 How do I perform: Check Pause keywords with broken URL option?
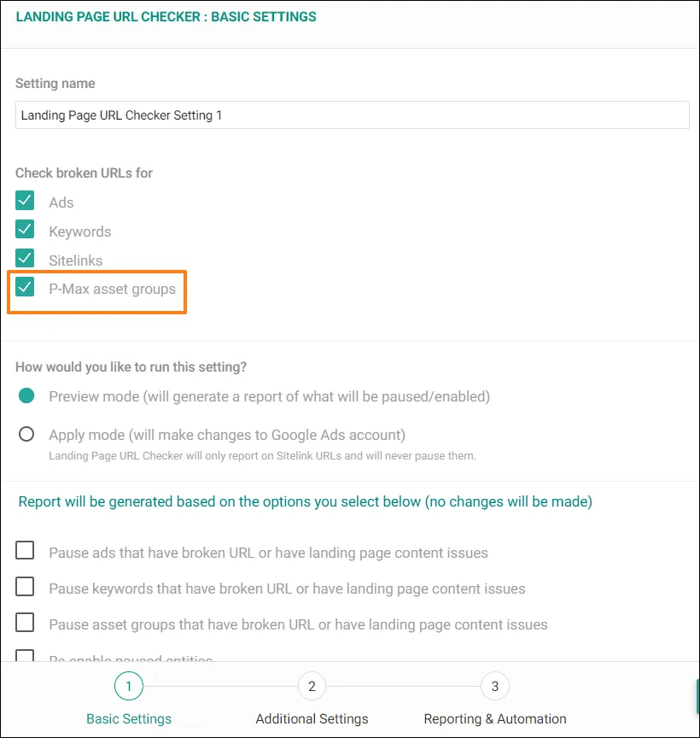pos(25,587)
